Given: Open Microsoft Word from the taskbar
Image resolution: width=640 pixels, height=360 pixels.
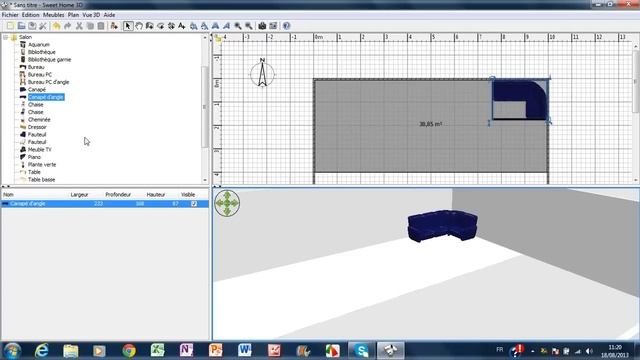Looking at the screenshot, I should pyautogui.click(x=244, y=351).
